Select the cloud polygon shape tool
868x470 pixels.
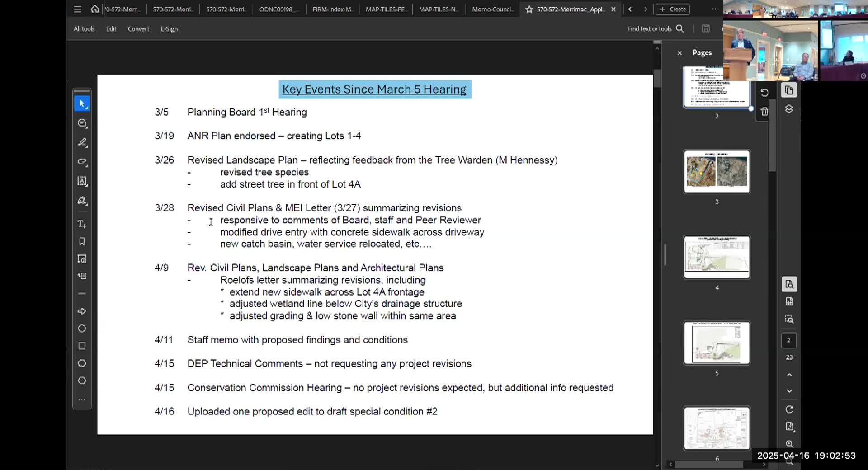(x=82, y=363)
